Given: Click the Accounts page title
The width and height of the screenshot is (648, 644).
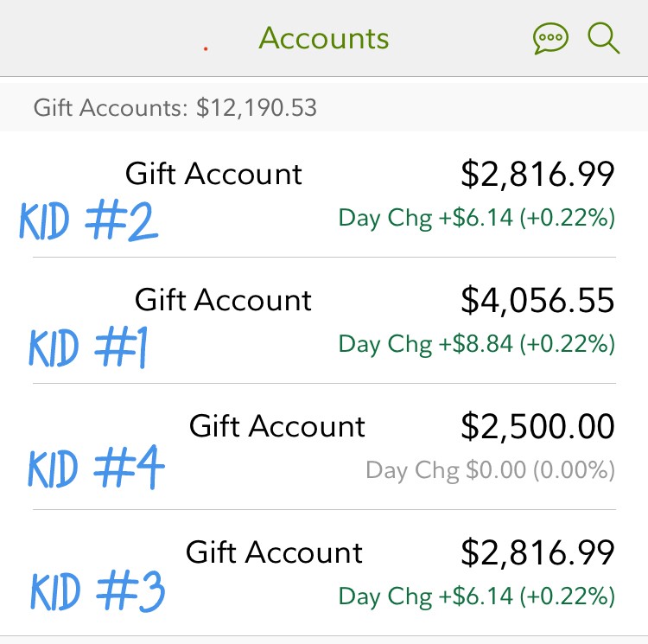Looking at the screenshot, I should pyautogui.click(x=324, y=39).
